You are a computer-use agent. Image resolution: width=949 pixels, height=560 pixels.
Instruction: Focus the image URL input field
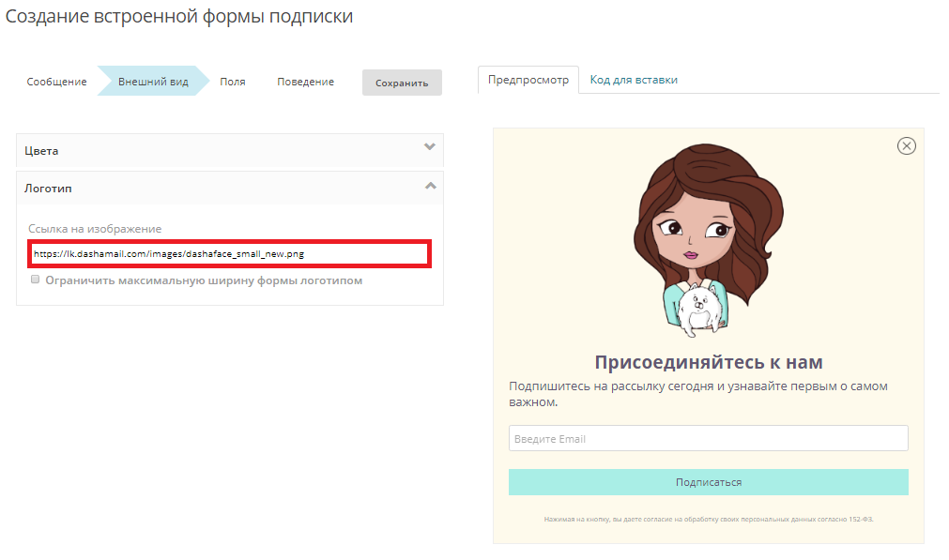[x=229, y=253]
